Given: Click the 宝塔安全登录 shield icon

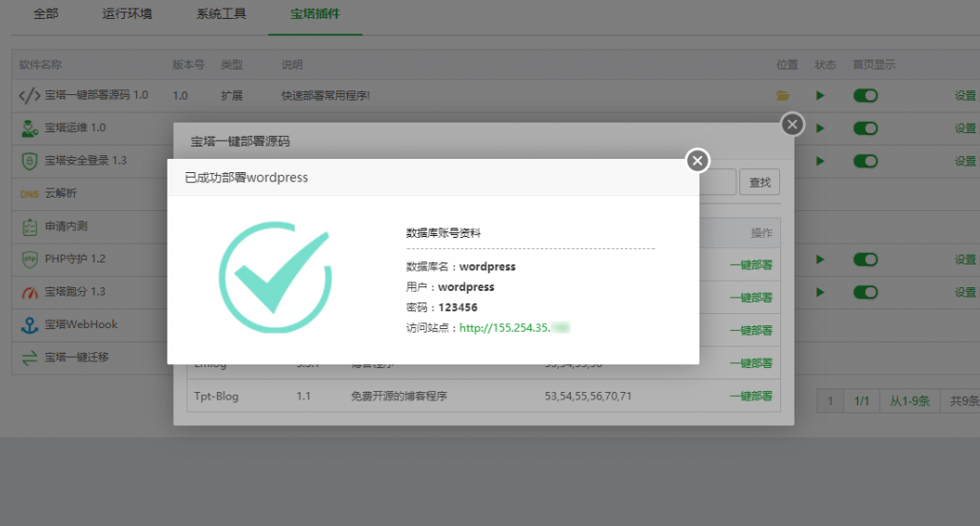Looking at the screenshot, I should pos(29,161).
